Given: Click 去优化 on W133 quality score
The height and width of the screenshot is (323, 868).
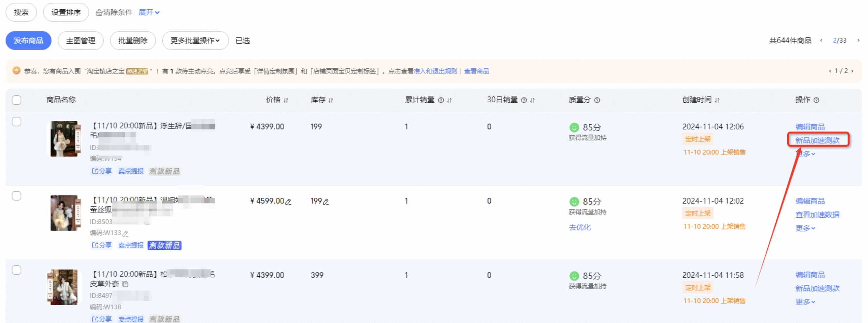Looking at the screenshot, I should coord(579,228).
